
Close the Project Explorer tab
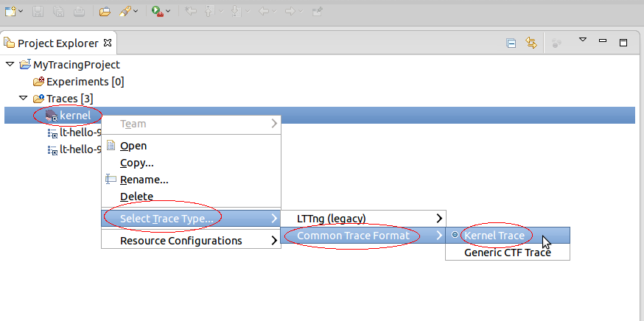click(x=107, y=43)
